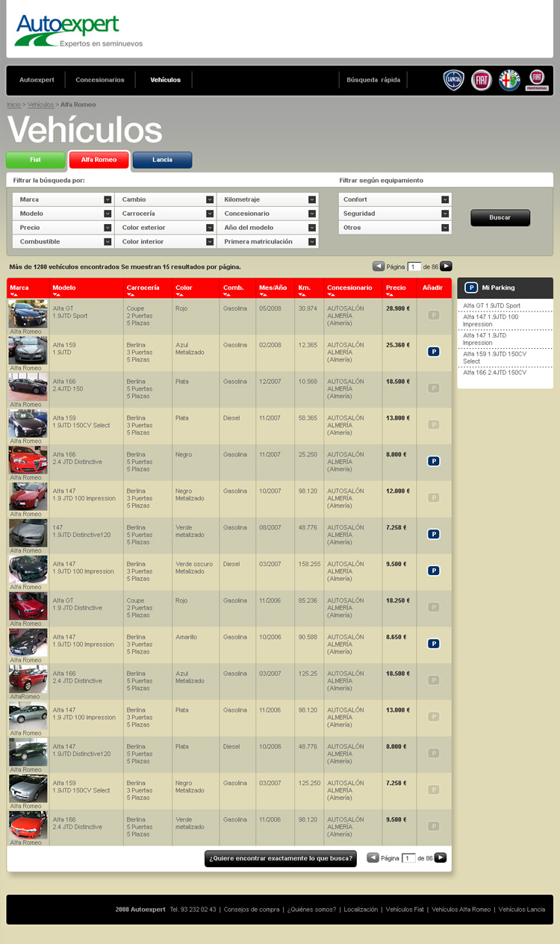Viewport: 560px width, 944px height.
Task: Sort table by Km. column header
Action: pyautogui.click(x=304, y=288)
